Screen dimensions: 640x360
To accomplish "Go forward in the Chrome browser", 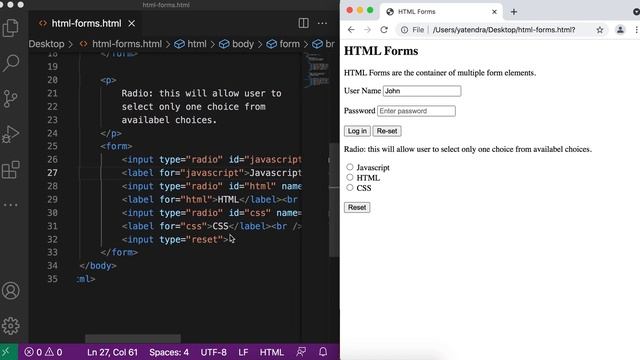I will click(367, 30).
